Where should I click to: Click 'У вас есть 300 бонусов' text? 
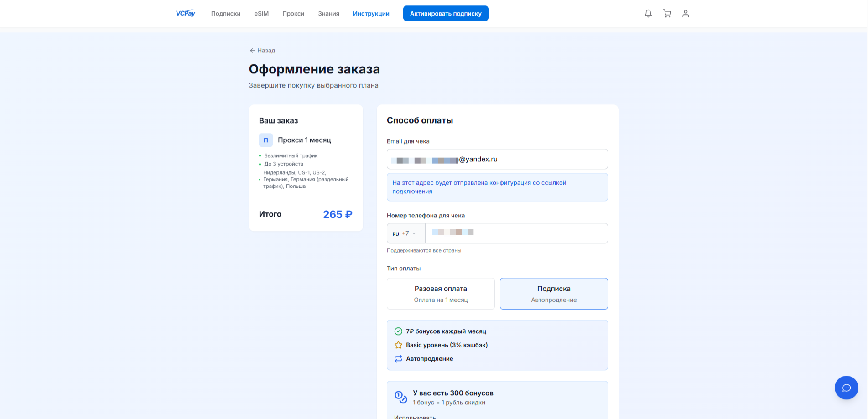[x=453, y=393]
